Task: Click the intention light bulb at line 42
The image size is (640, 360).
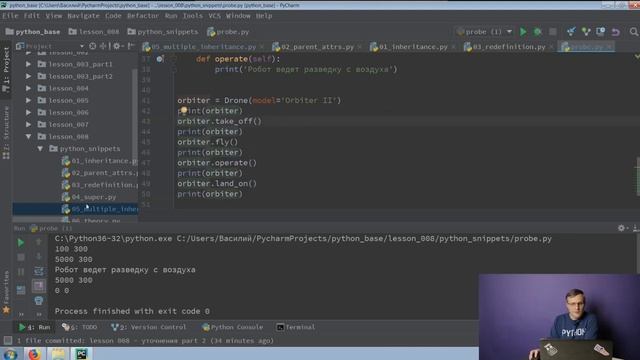Action: coord(184,110)
